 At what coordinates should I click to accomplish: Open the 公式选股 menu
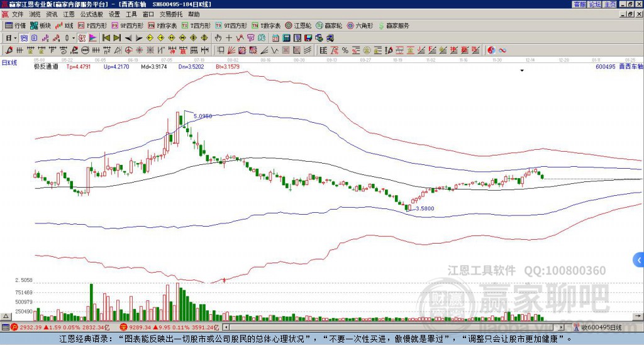tap(91, 14)
